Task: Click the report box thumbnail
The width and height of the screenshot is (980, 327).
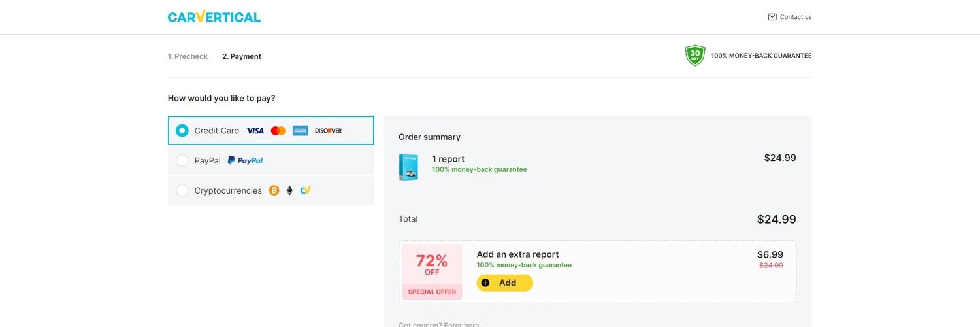Action: (408, 167)
